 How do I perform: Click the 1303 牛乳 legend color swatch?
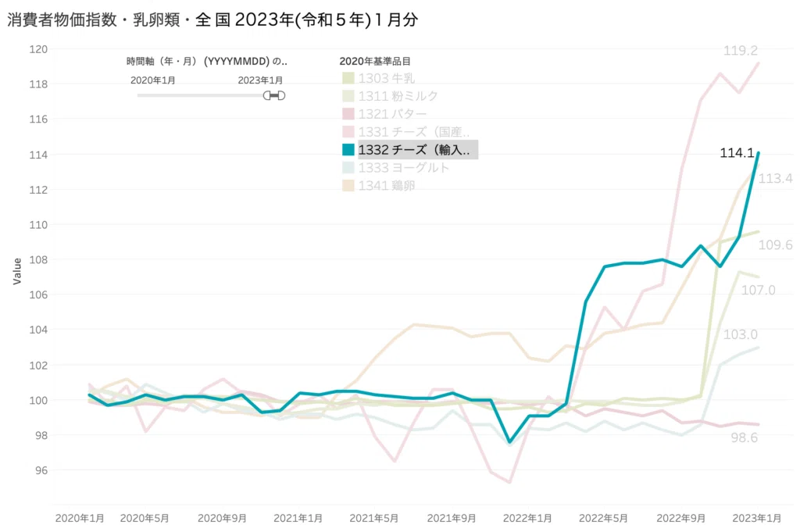point(348,78)
